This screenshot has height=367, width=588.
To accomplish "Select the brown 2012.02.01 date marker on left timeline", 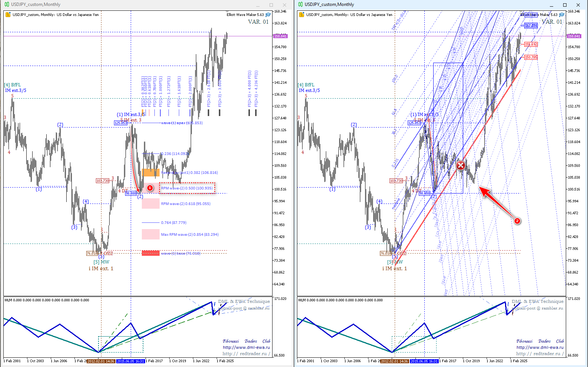I will [x=101, y=361].
